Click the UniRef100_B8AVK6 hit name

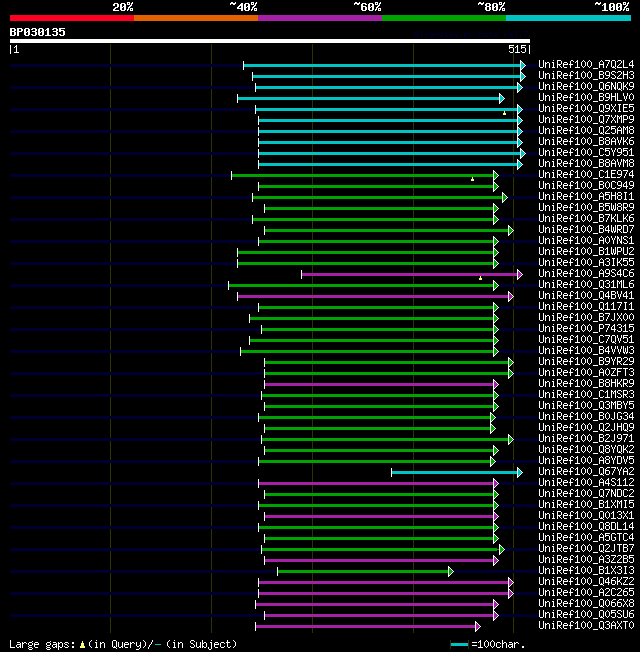586,141
